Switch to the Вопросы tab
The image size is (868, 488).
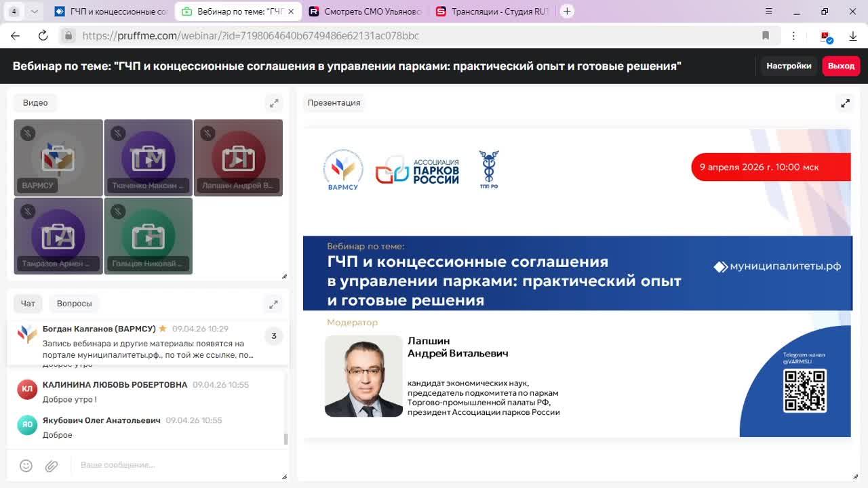point(74,304)
